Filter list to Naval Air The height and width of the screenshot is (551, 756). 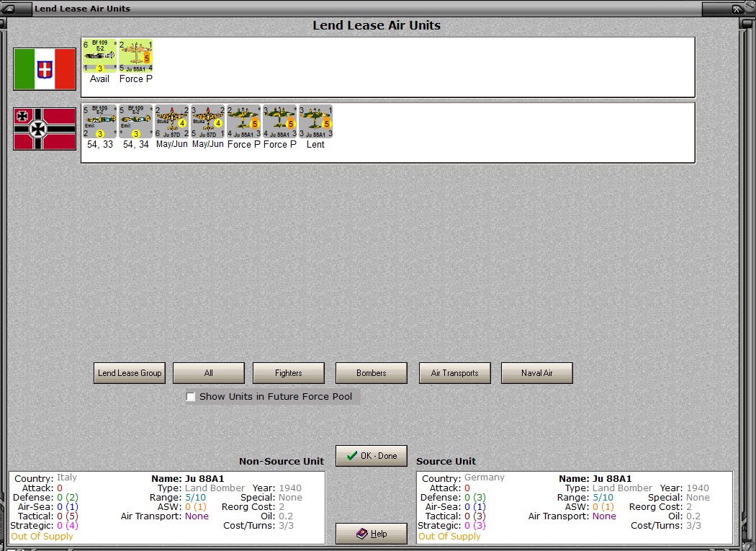(x=537, y=373)
